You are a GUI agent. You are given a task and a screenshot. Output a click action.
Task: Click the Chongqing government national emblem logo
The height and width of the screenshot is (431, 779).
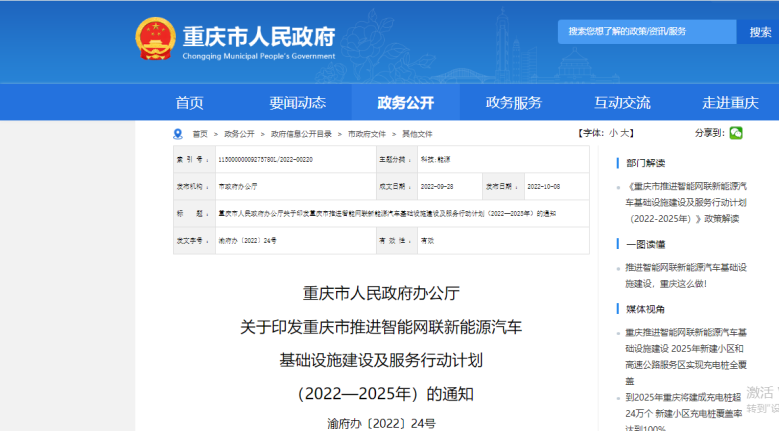(155, 40)
